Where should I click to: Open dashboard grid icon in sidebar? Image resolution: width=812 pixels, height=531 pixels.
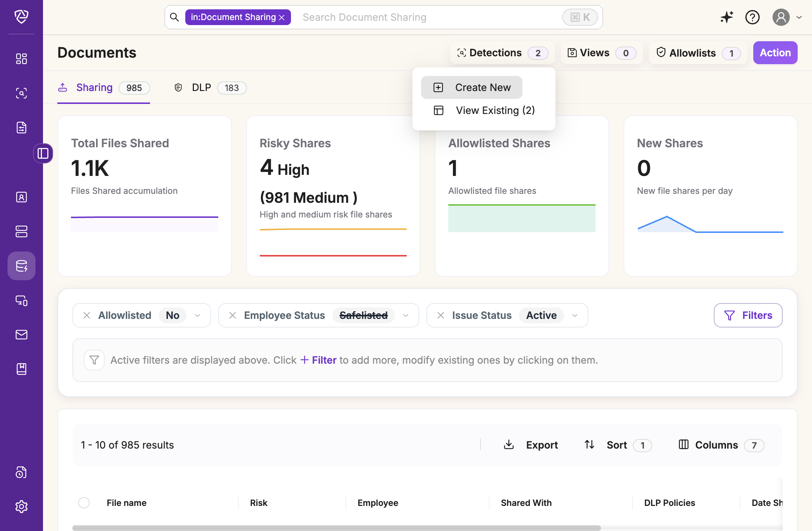(22, 59)
